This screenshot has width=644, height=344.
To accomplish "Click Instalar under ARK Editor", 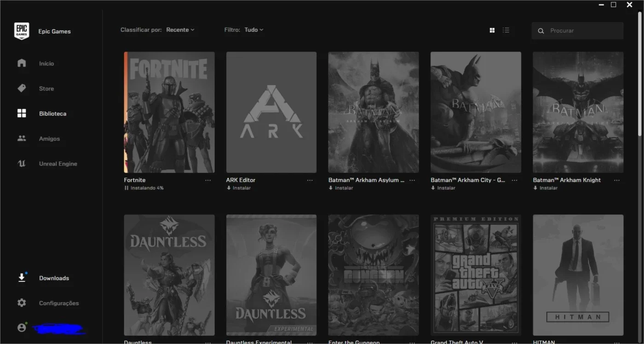I will (x=241, y=188).
